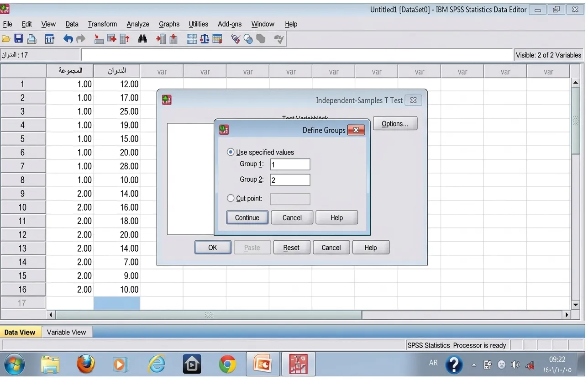Click the row 16 header

(x=23, y=290)
